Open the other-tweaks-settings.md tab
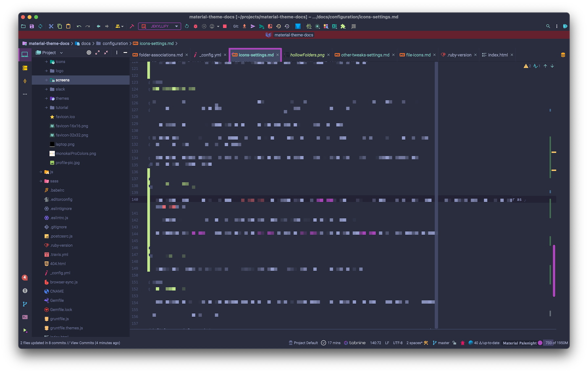The image size is (588, 373). tap(364, 55)
